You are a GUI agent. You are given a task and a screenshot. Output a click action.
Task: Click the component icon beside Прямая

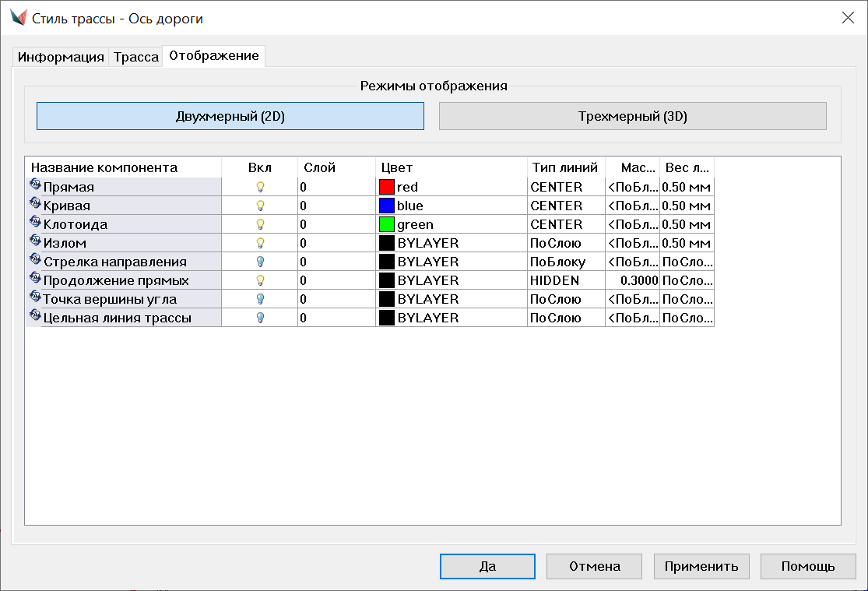click(x=35, y=186)
